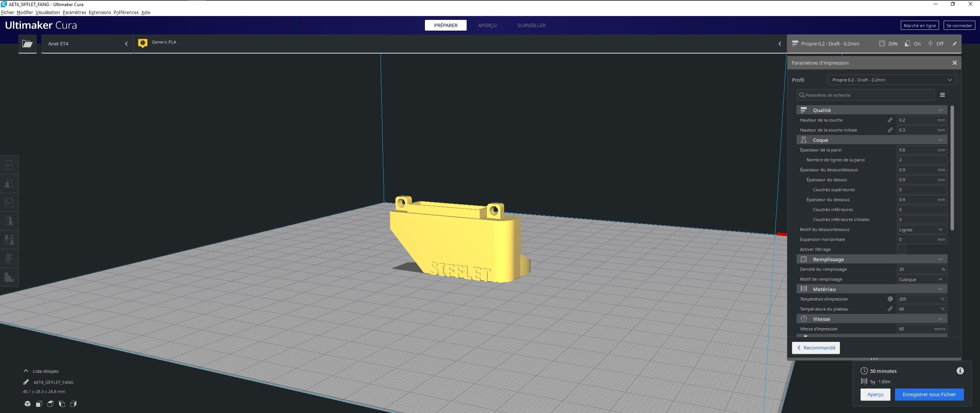Click the pencil icon beside AET4_SIFFLET_FANG
The height and width of the screenshot is (413, 980).
[x=26, y=382]
